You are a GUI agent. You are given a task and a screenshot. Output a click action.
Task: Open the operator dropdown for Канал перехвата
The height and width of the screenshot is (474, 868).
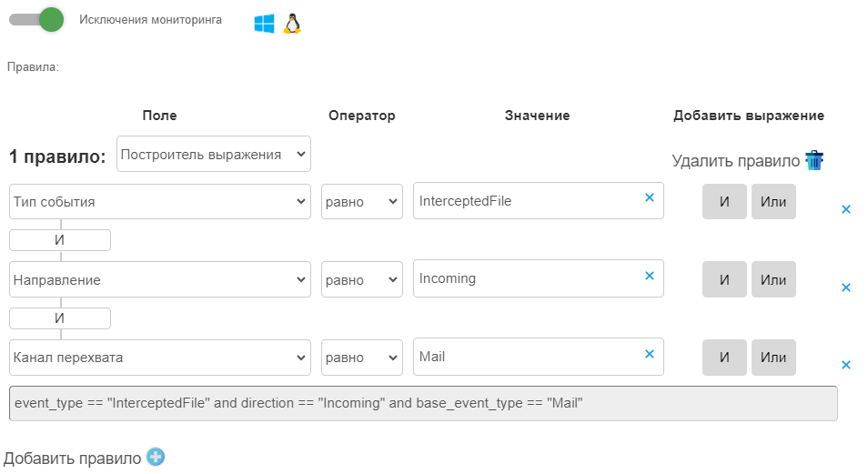pyautogui.click(x=361, y=358)
